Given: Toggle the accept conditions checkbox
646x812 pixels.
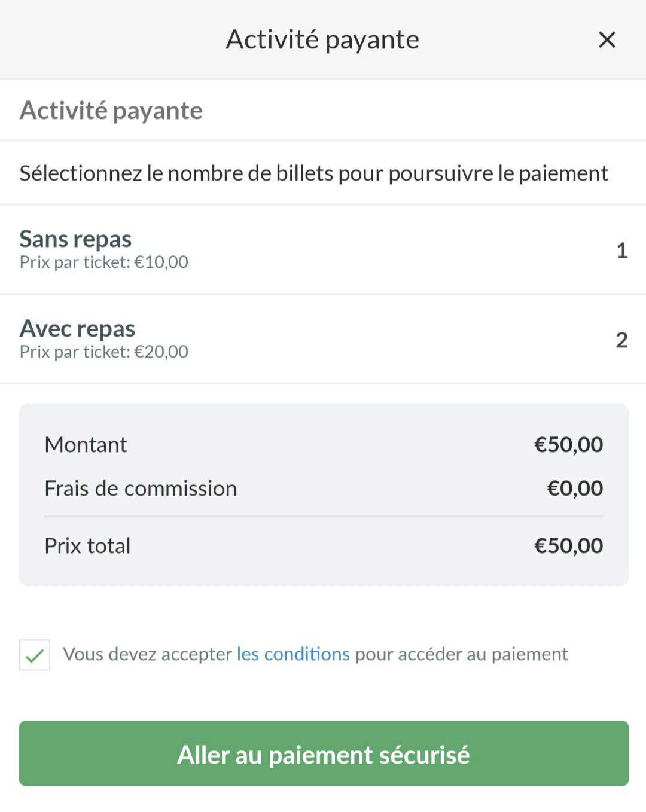Looking at the screenshot, I should (35, 655).
